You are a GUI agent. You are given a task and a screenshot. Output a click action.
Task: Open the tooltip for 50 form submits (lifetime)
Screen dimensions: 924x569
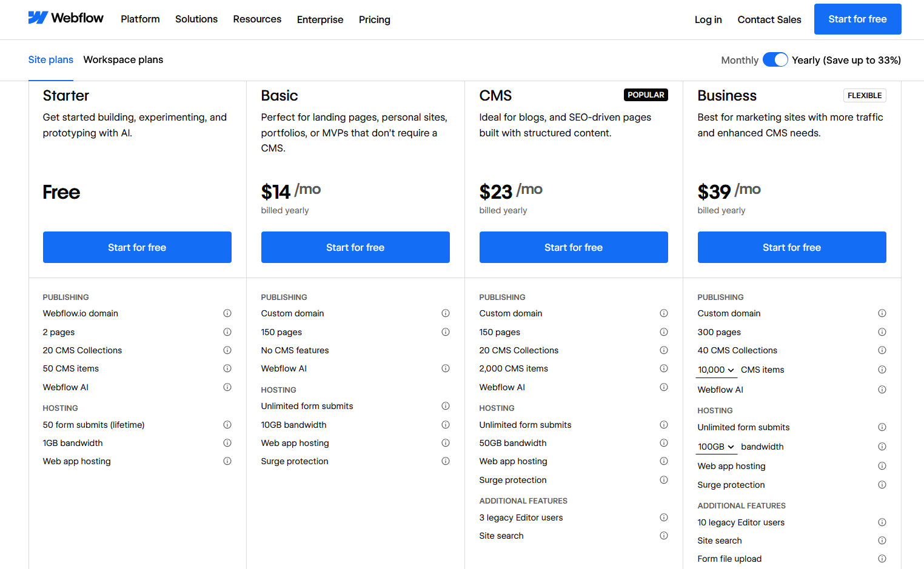227,425
